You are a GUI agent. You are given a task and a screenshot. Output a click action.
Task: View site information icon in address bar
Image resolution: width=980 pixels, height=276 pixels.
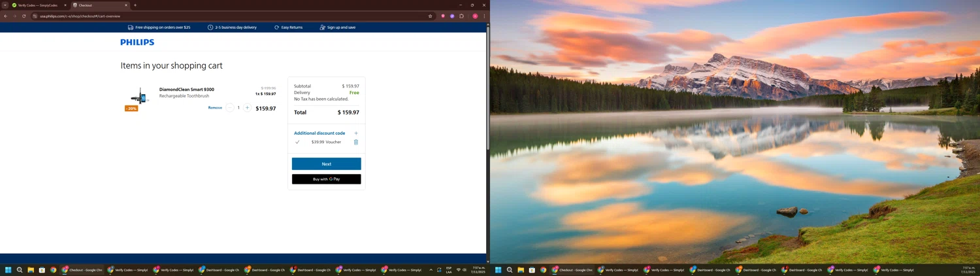(35, 16)
